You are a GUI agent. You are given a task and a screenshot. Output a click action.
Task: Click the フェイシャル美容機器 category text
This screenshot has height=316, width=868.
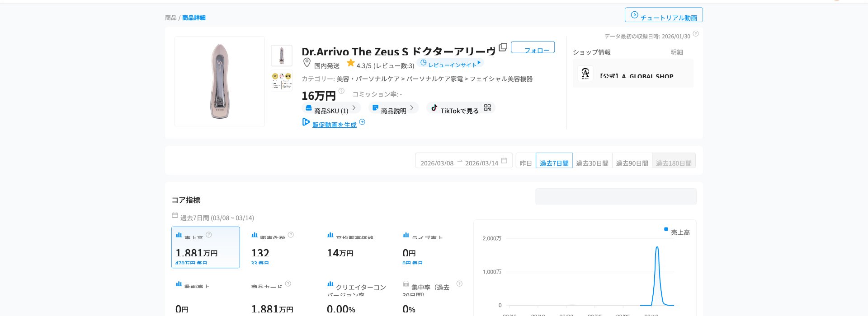(x=501, y=79)
